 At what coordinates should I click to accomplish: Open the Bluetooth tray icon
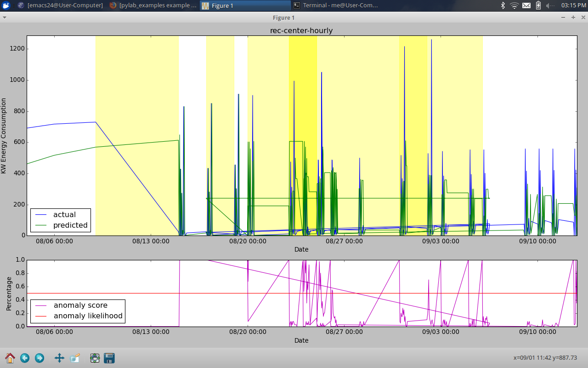point(503,6)
